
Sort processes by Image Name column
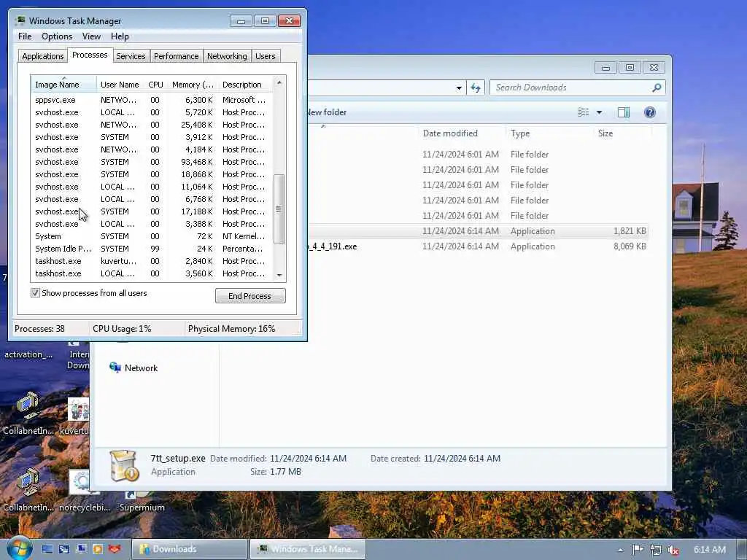coord(64,85)
